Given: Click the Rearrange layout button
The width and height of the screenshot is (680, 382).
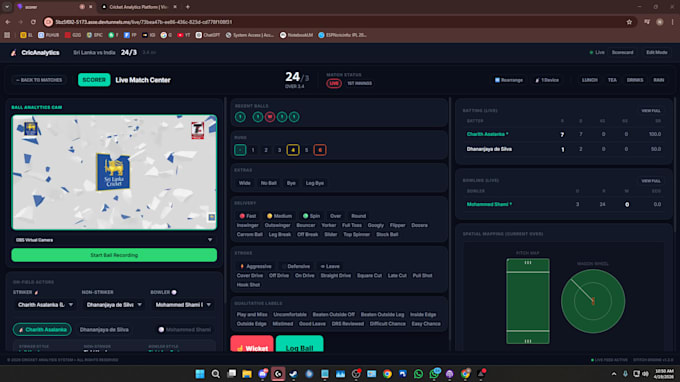Looking at the screenshot, I should (x=509, y=80).
